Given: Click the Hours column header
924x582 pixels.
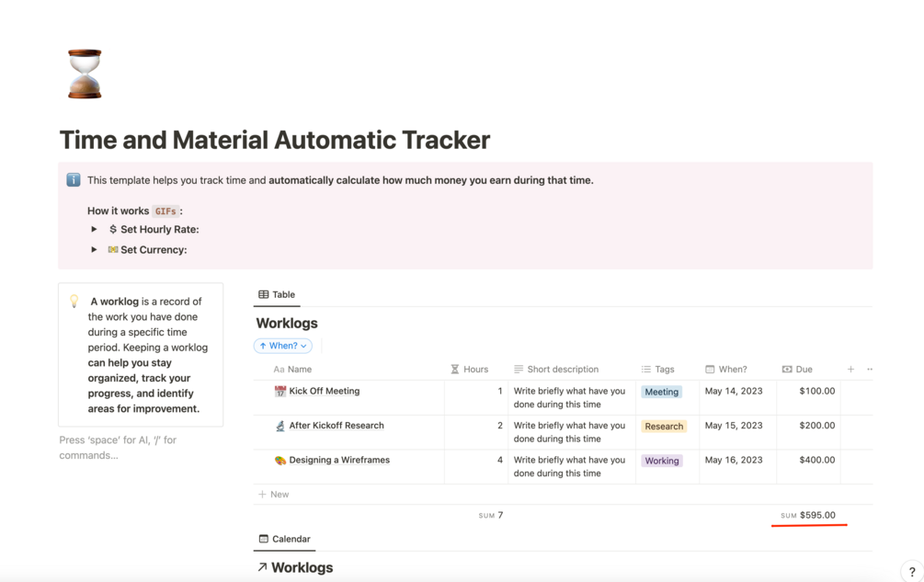Looking at the screenshot, I should [470, 370].
